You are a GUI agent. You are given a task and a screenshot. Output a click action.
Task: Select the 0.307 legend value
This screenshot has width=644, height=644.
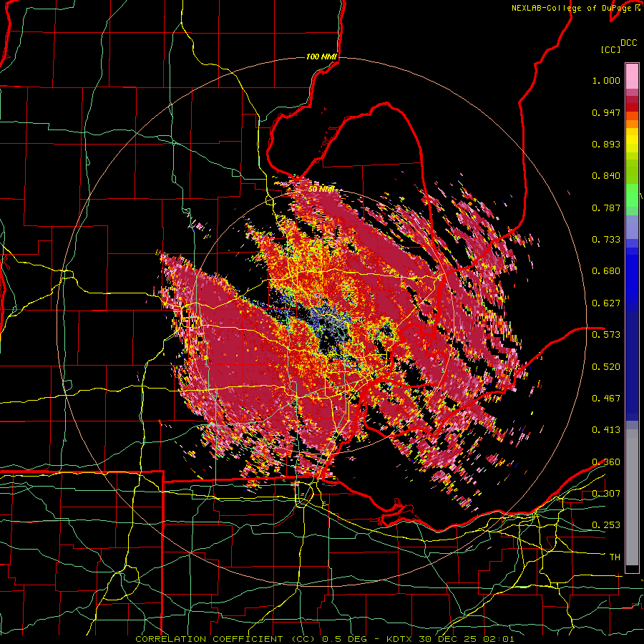(606, 494)
